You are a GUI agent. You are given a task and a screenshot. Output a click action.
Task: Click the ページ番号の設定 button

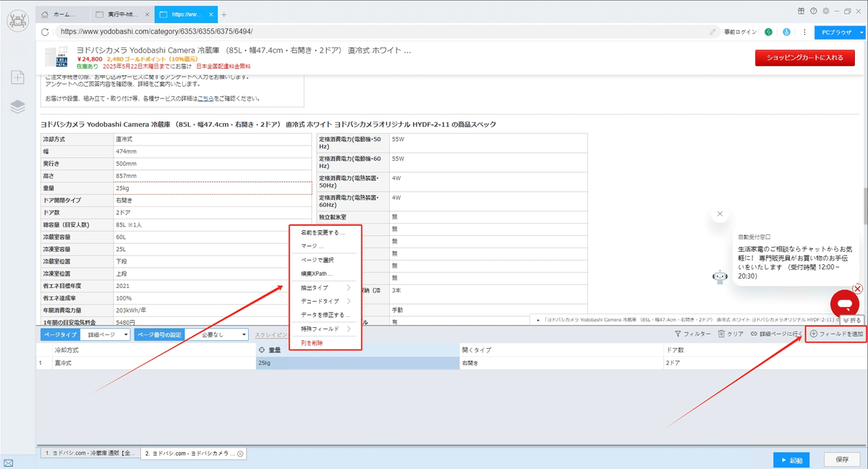coord(160,334)
